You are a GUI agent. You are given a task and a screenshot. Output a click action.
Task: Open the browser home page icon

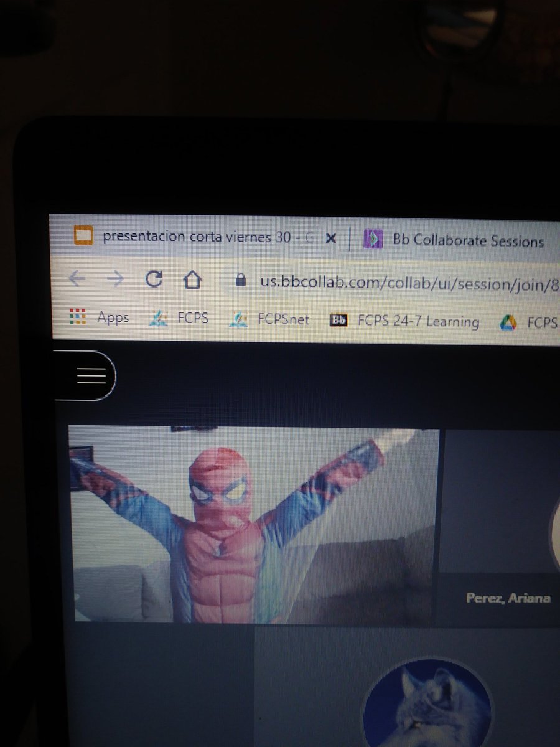click(x=192, y=280)
